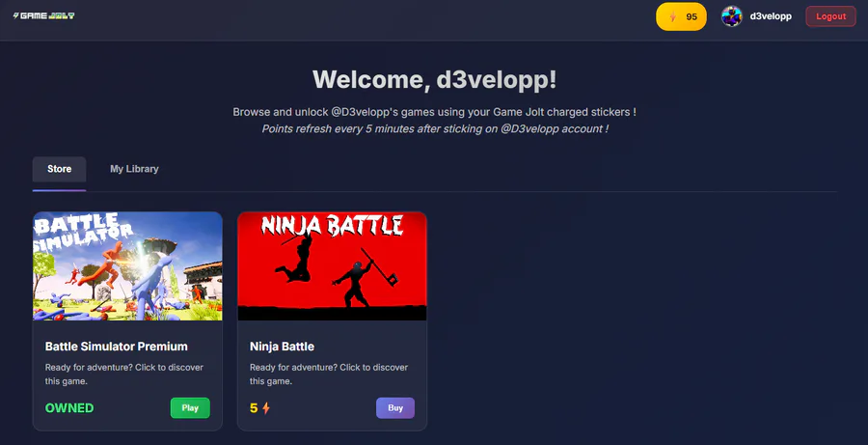
Task: Click the browse and unlock games sentence
Action: (x=435, y=112)
